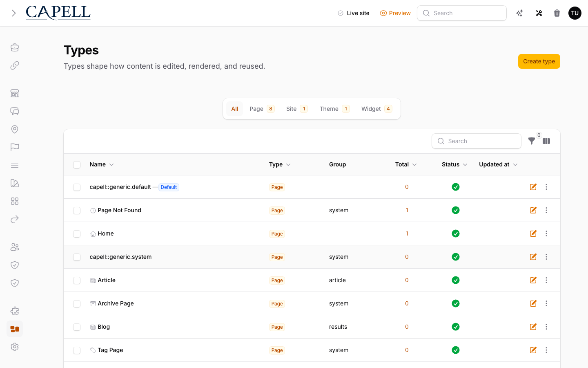Open the link chain icon in sidebar

[15, 65]
